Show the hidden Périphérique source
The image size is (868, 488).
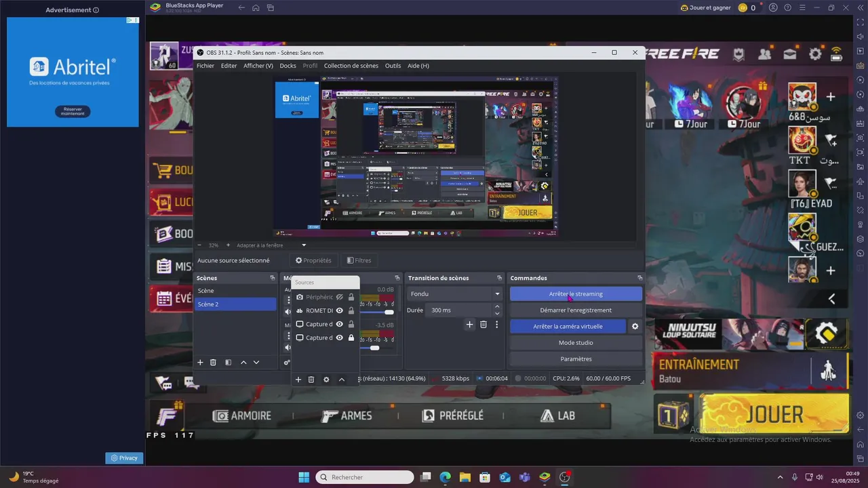pyautogui.click(x=340, y=297)
